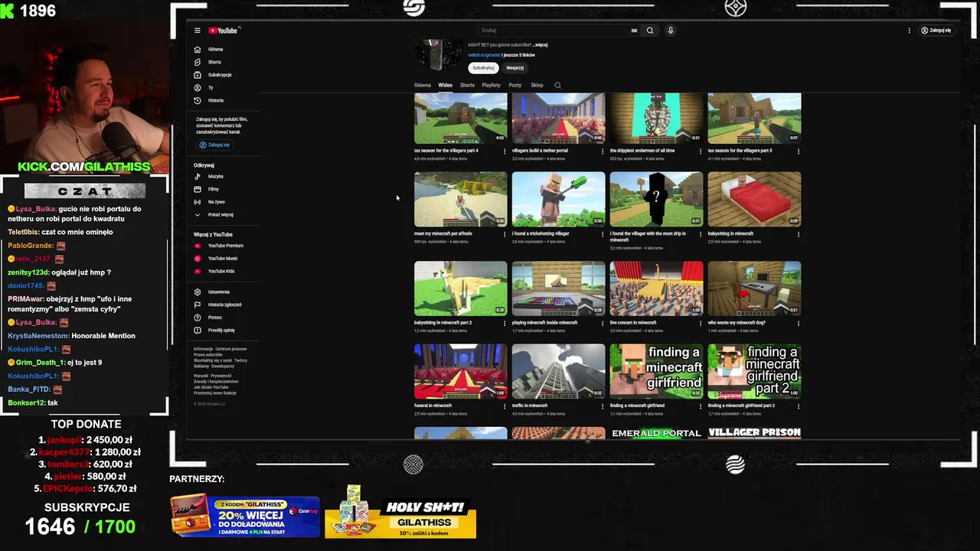Activate voice search microphone
This screenshot has width=980, height=551.
(x=671, y=31)
